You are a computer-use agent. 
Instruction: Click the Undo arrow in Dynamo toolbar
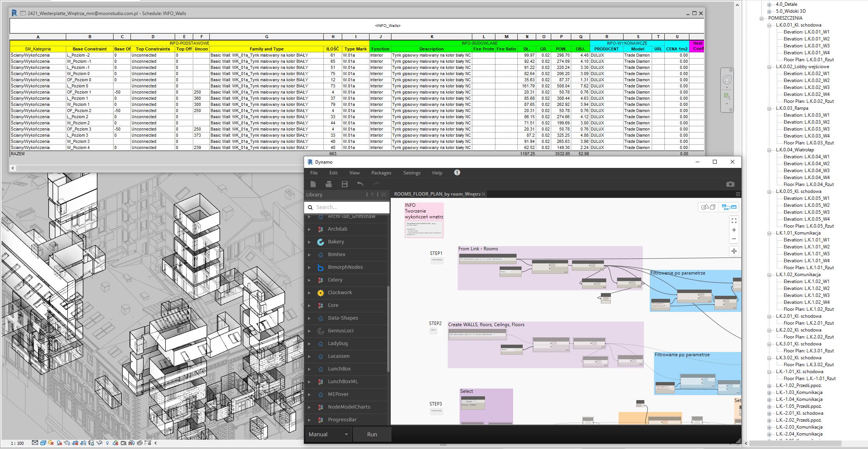360,184
